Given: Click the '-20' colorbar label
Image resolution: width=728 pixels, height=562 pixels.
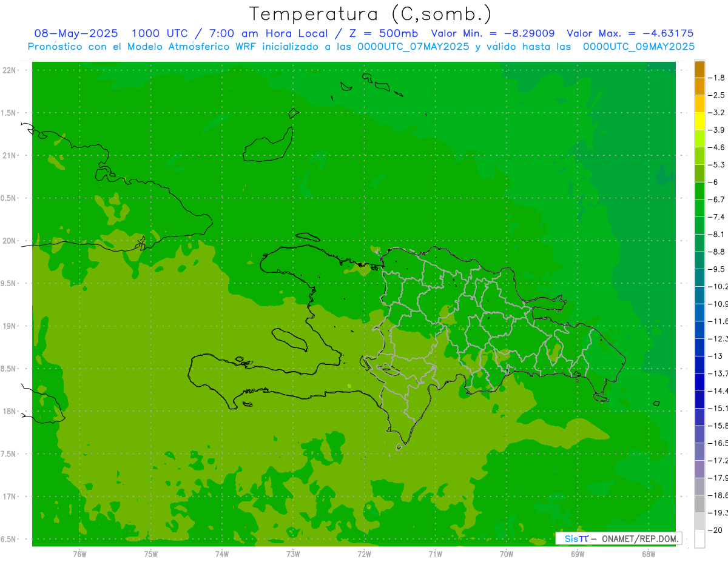Looking at the screenshot, I should (715, 530).
